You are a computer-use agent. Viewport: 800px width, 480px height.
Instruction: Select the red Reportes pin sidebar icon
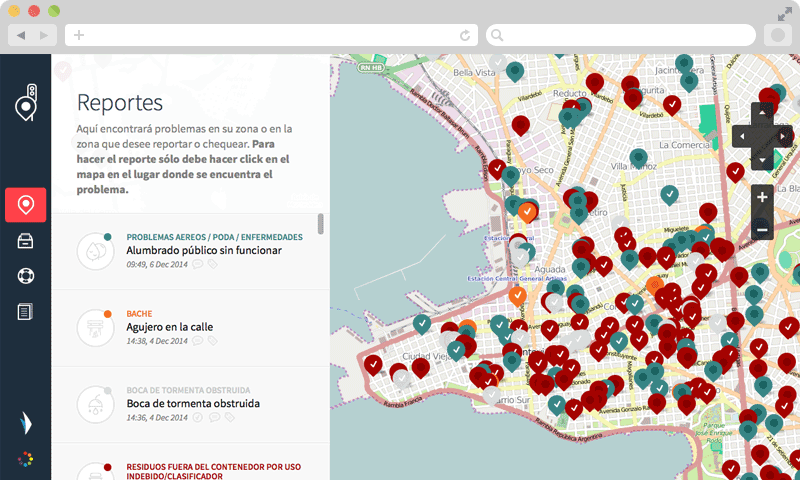[x=25, y=205]
